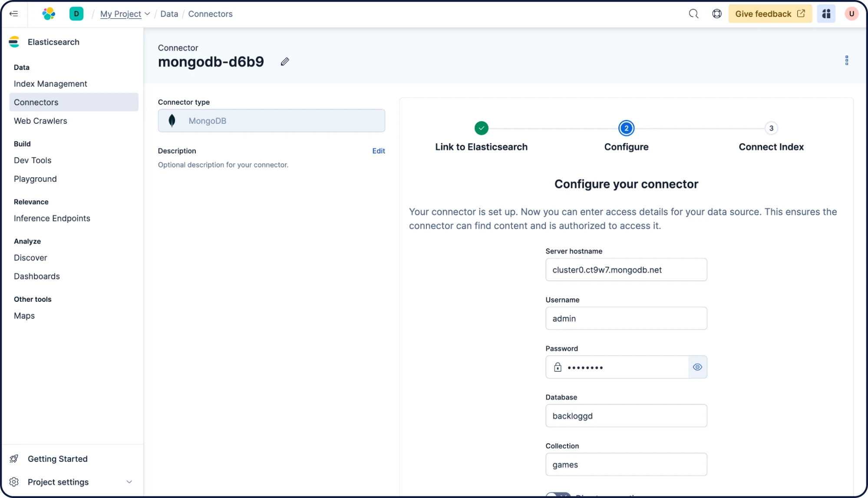
Task: Open the search magnifier icon
Action: [693, 14]
